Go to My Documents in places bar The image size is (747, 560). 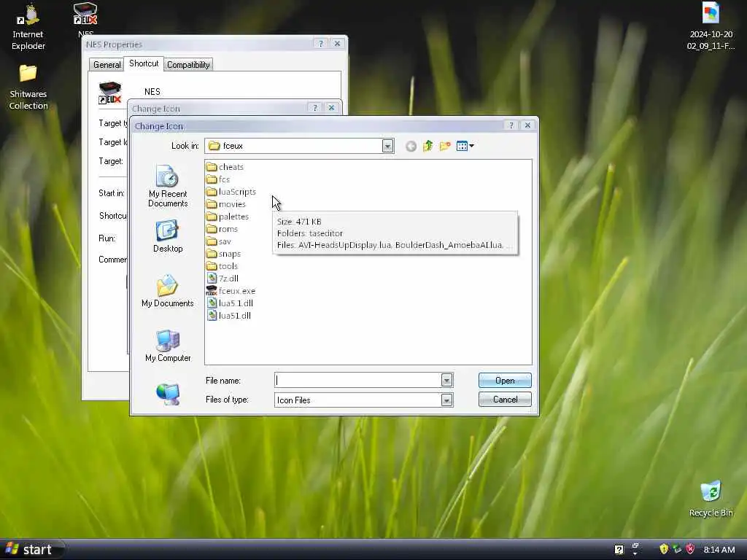coord(168,290)
